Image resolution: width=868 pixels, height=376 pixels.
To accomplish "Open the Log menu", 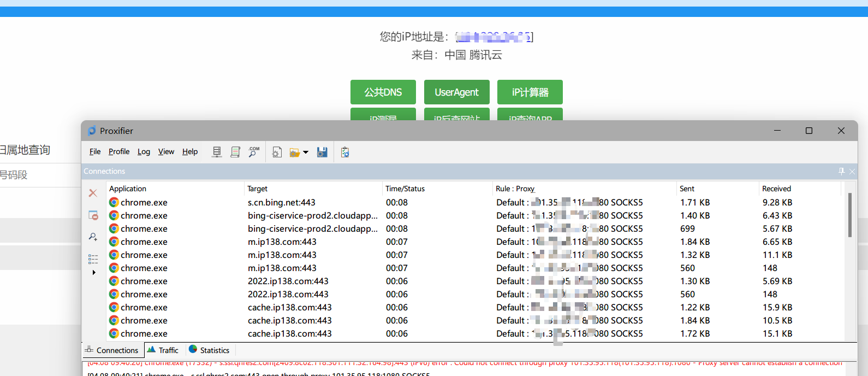I will [x=144, y=151].
